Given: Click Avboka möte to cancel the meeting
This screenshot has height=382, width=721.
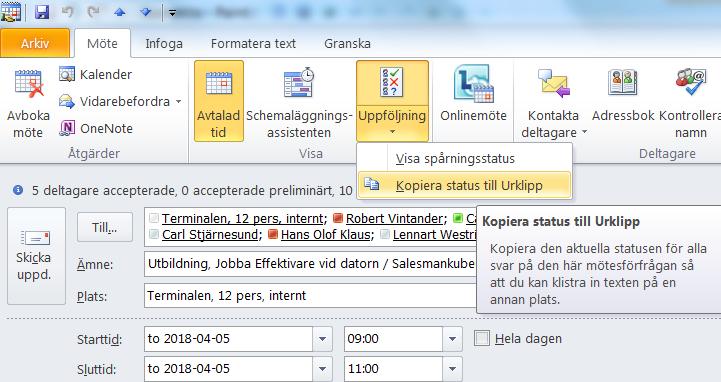Looking at the screenshot, I should click(x=28, y=103).
